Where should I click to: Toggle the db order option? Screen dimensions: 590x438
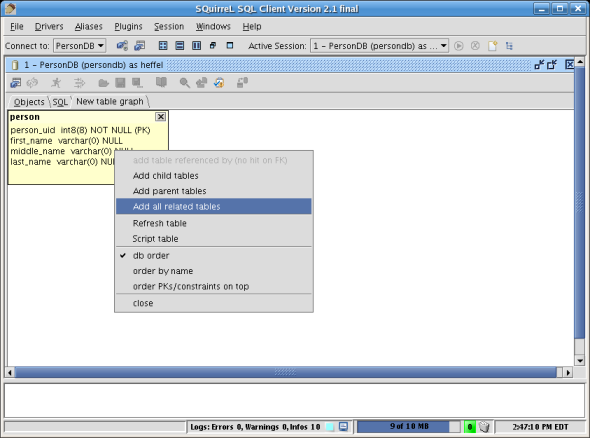click(x=214, y=256)
